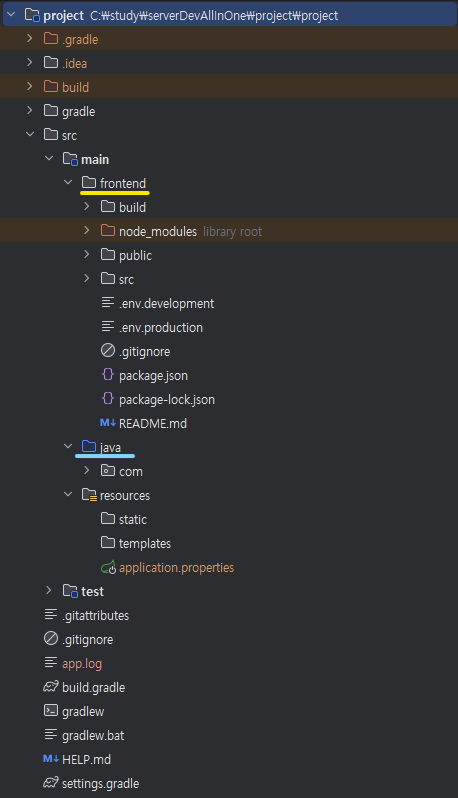Click the markdown icon next to README.md

(x=108, y=423)
